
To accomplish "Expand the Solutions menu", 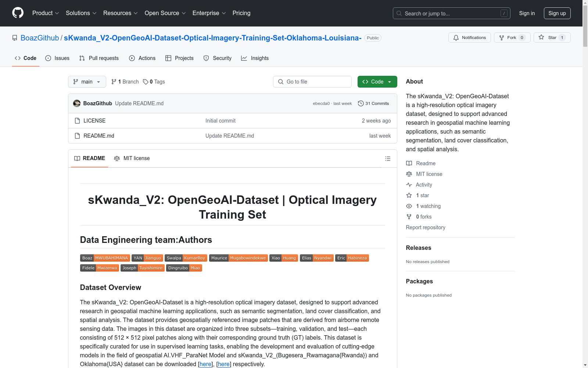I will pyautogui.click(x=81, y=13).
